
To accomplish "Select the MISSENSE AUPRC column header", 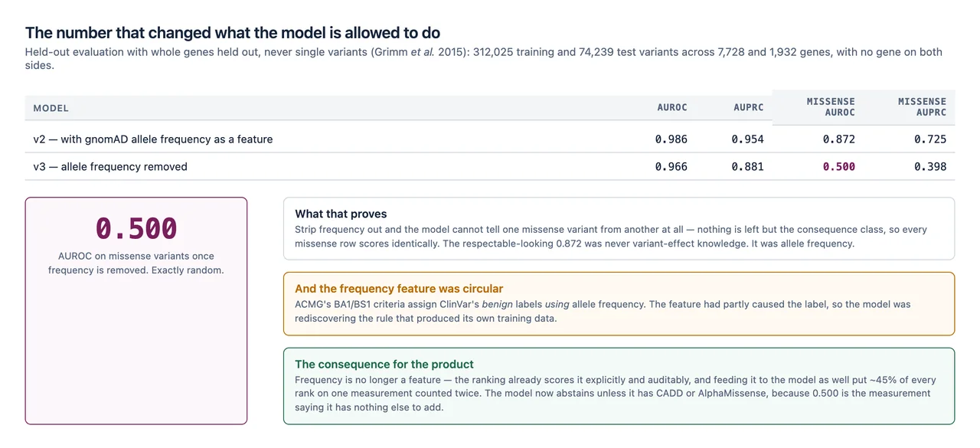I will click(x=922, y=106).
